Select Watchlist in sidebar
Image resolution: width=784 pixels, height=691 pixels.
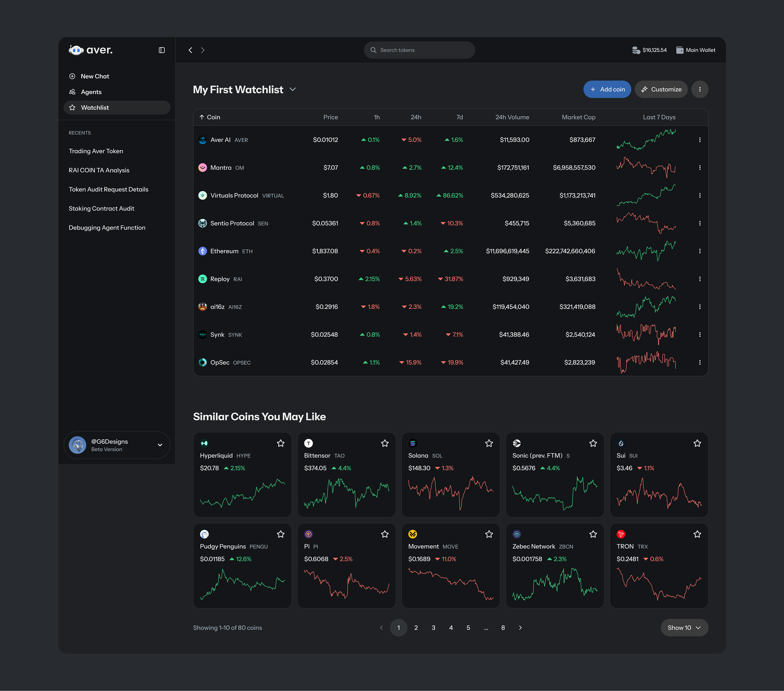pos(117,108)
